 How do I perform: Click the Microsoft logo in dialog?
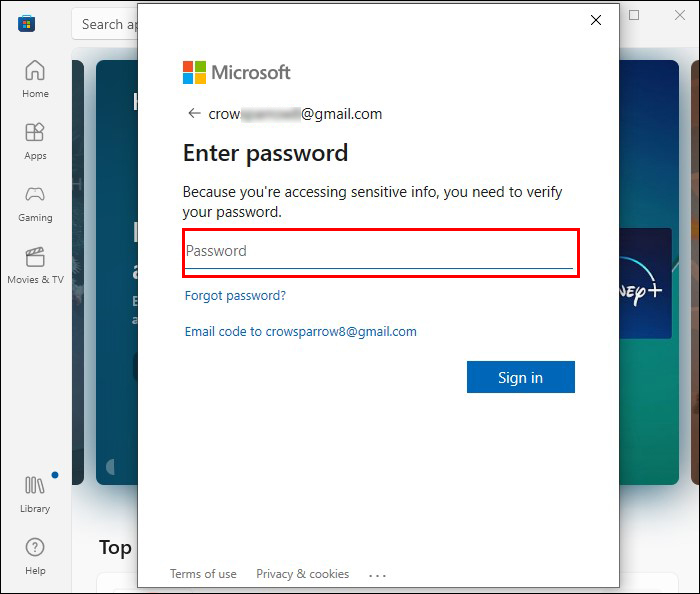[236, 72]
